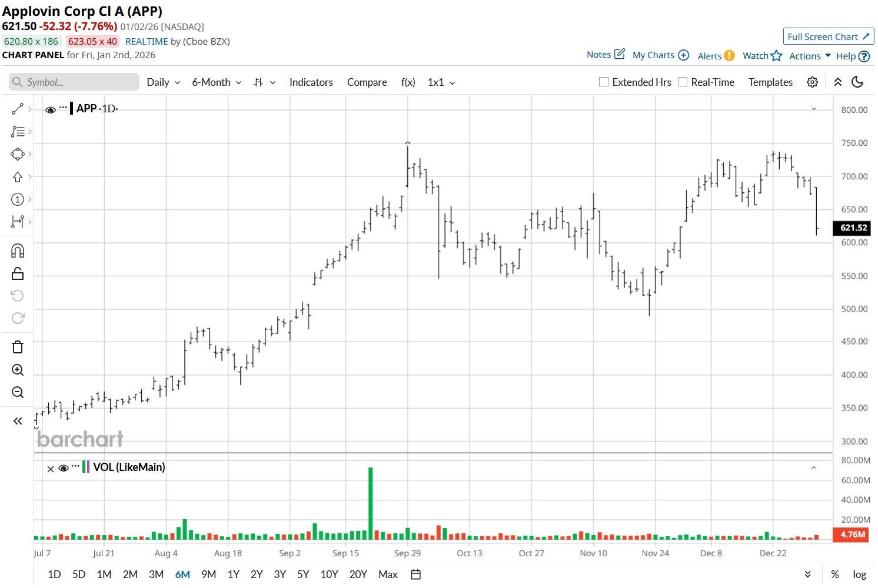The width and height of the screenshot is (878, 588).
Task: Open the f(x) expressions menu
Action: pos(408,82)
